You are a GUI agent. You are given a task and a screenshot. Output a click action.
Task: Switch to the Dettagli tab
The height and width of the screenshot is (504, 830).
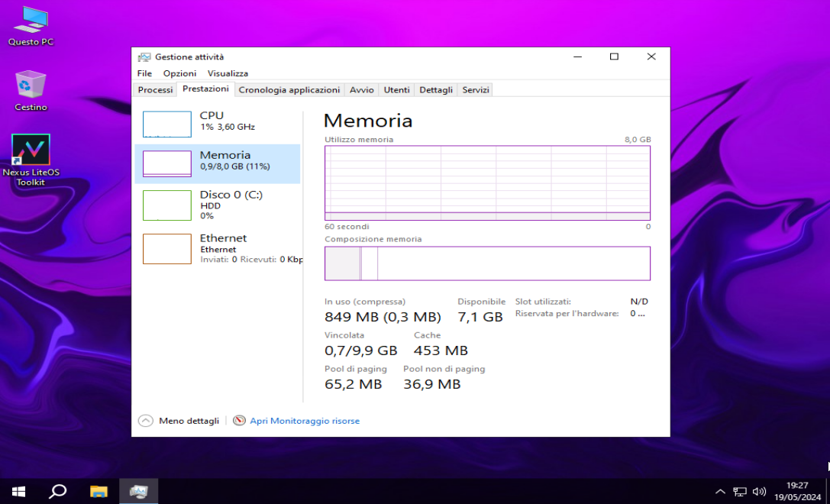pyautogui.click(x=436, y=90)
